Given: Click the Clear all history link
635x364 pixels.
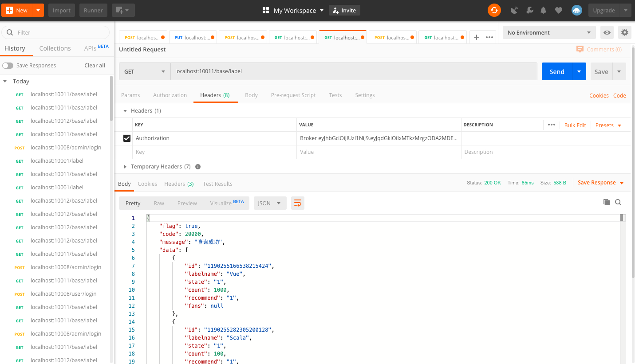Looking at the screenshot, I should coord(95,66).
